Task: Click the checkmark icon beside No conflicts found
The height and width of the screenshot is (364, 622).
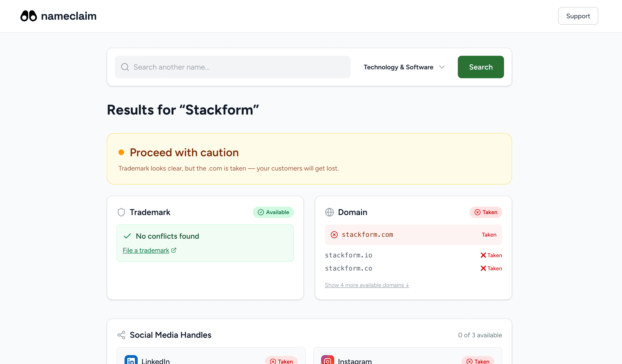Action: pos(127,236)
